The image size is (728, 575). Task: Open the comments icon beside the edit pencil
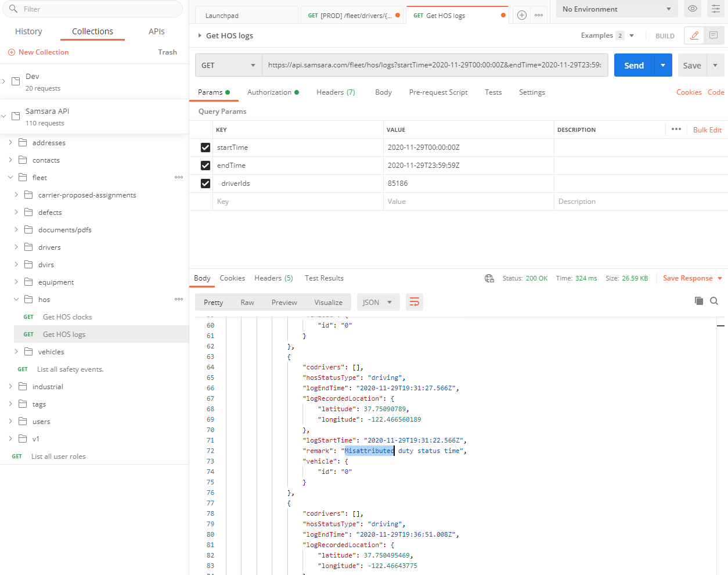click(x=715, y=35)
